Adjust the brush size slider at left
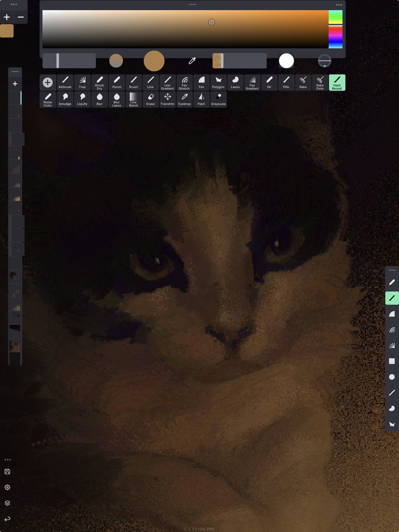This screenshot has height=532, width=399. 69,61
